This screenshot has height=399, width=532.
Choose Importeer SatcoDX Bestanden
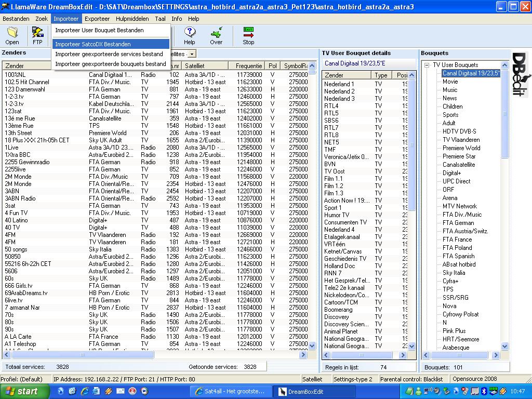[x=111, y=44]
